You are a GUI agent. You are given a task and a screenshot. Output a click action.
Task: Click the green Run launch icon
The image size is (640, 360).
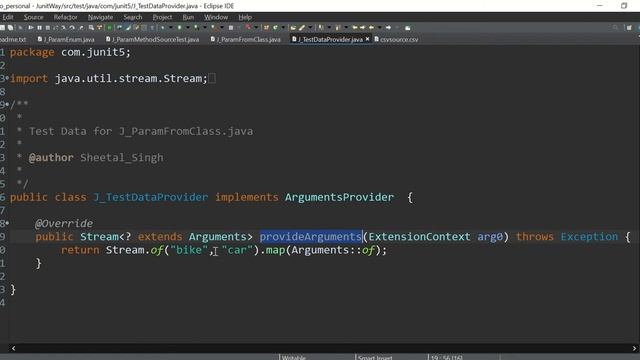click(x=179, y=27)
